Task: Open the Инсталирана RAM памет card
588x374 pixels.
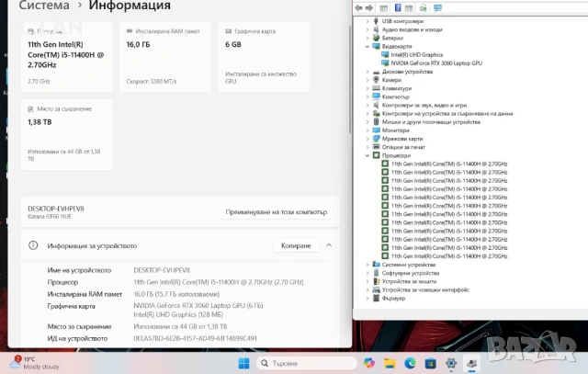Action: click(x=165, y=57)
